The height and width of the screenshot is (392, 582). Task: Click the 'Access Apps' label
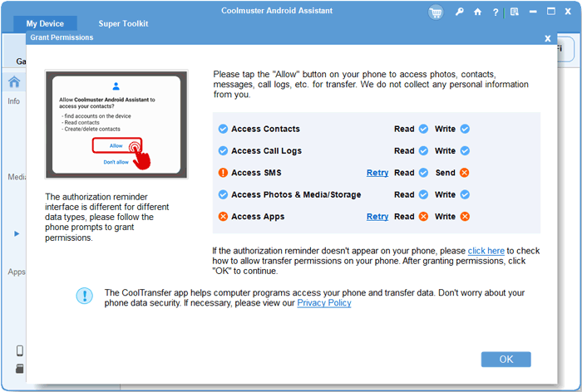pyautogui.click(x=258, y=217)
